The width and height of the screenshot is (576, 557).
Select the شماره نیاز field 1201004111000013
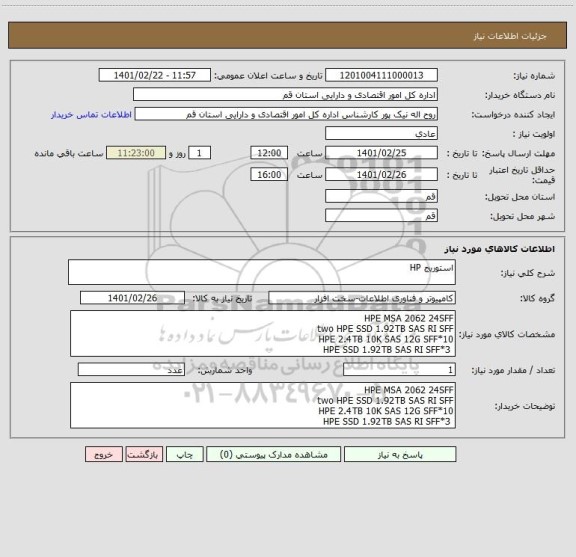click(381, 75)
